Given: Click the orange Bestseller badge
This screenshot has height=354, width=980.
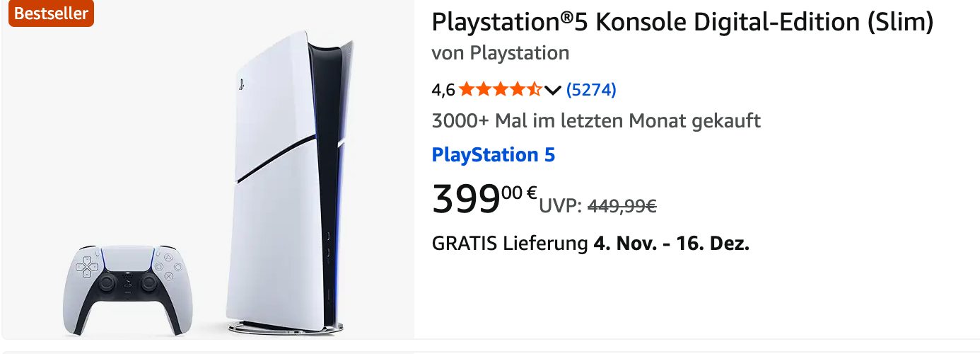Looking at the screenshot, I should coord(51,13).
